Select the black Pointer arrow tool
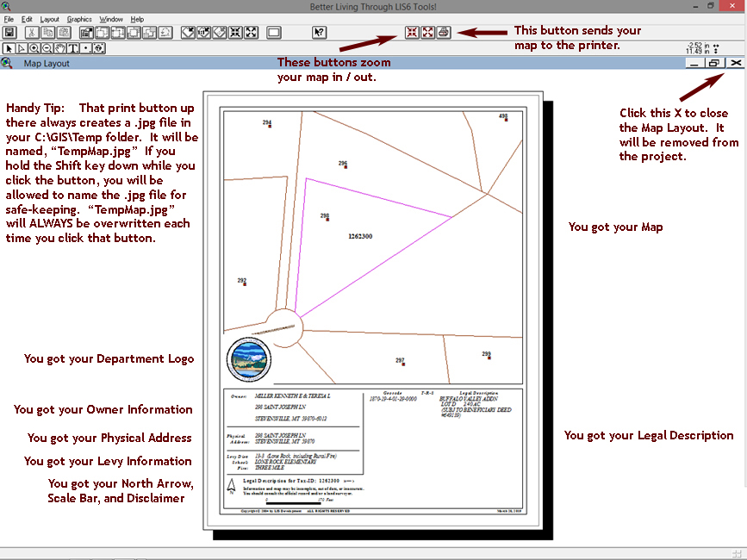Viewport: 747px width, 560px height. point(9,48)
